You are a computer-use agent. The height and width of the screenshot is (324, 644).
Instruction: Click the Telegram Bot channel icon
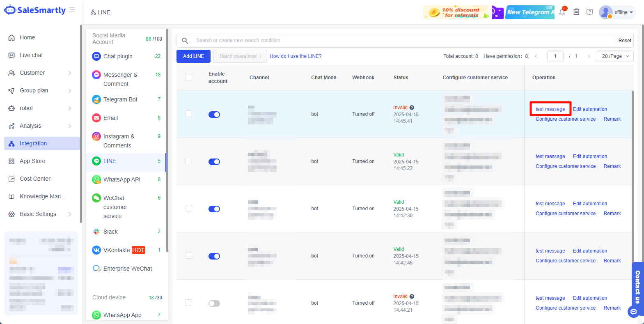point(96,99)
